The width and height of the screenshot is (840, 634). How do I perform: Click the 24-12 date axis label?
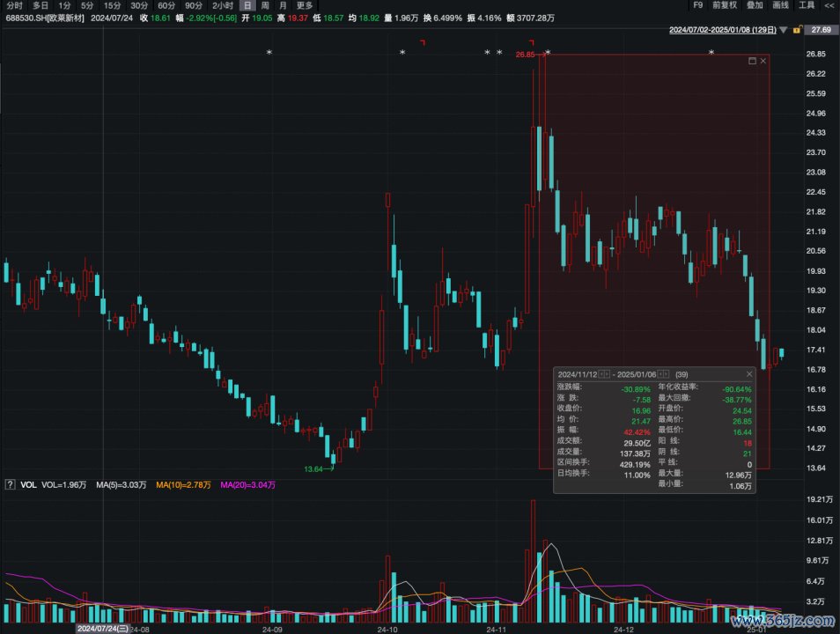pyautogui.click(x=623, y=630)
